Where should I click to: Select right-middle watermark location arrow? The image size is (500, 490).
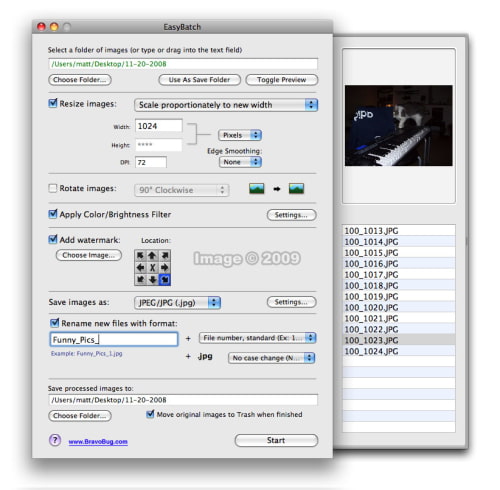tap(165, 268)
